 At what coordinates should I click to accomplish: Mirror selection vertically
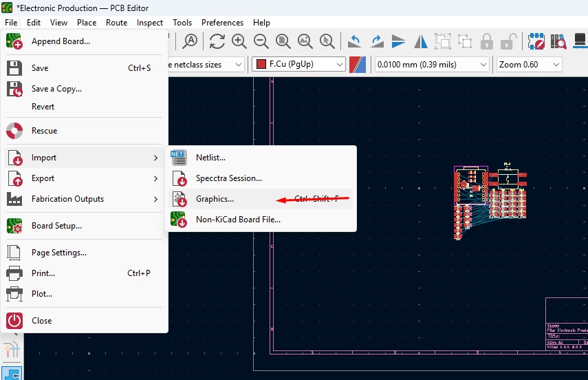(x=399, y=41)
